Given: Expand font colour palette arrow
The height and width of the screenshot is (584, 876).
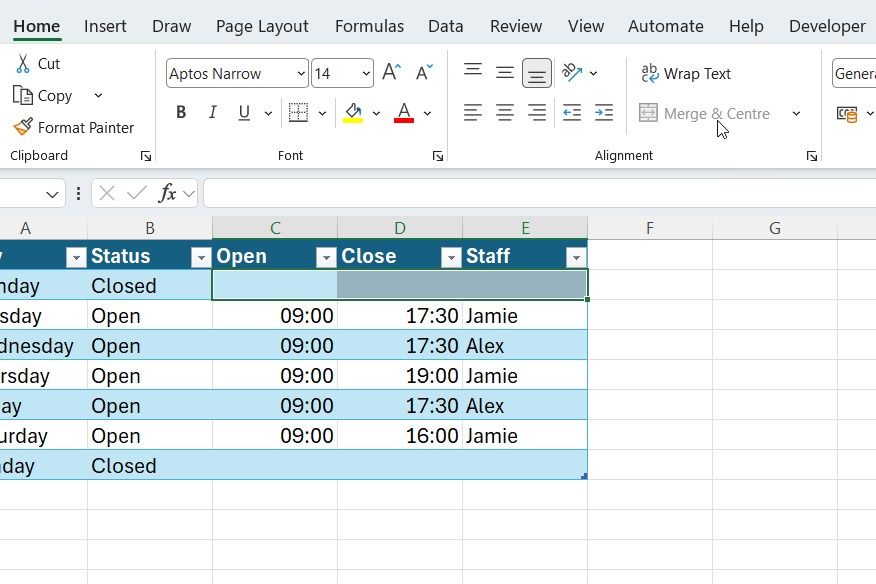Looking at the screenshot, I should (x=427, y=113).
